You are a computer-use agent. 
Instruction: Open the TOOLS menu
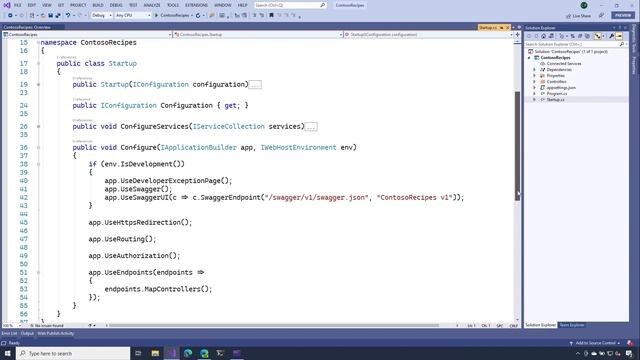173,5
